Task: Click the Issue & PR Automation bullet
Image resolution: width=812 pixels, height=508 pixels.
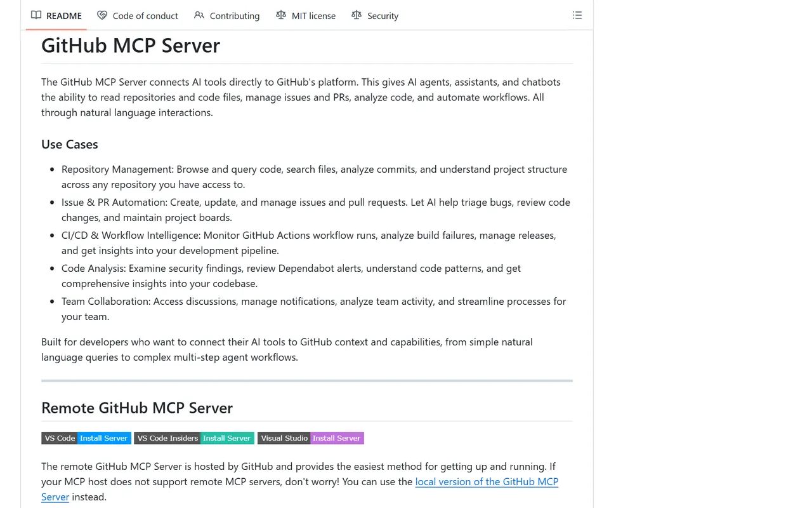Action: coord(316,210)
